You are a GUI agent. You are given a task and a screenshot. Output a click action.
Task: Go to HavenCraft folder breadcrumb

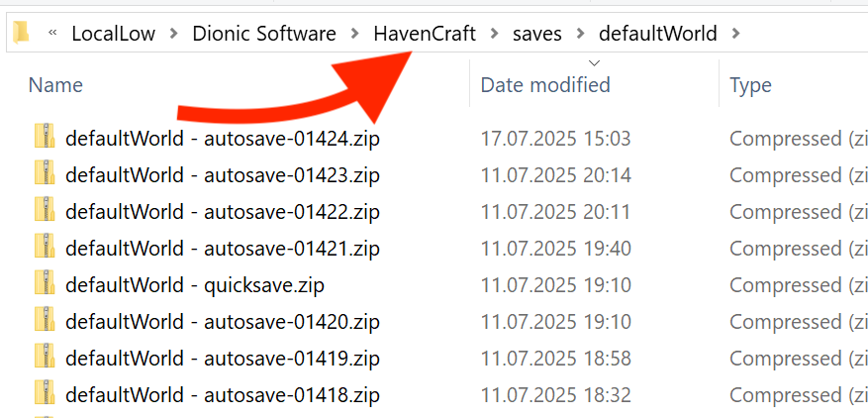[x=425, y=34]
